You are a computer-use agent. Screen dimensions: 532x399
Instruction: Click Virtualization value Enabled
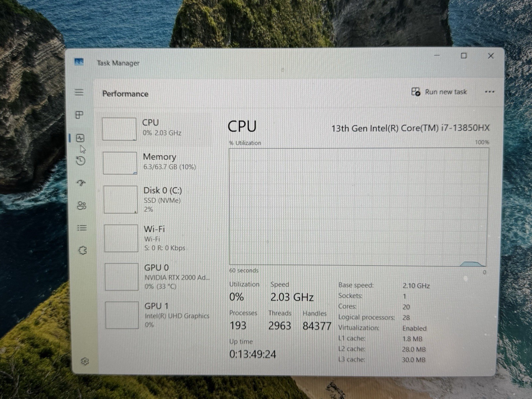[x=414, y=328]
